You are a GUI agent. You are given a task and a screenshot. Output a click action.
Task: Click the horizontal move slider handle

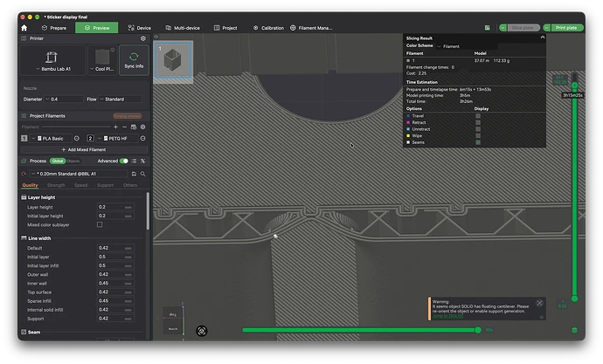pos(478,330)
